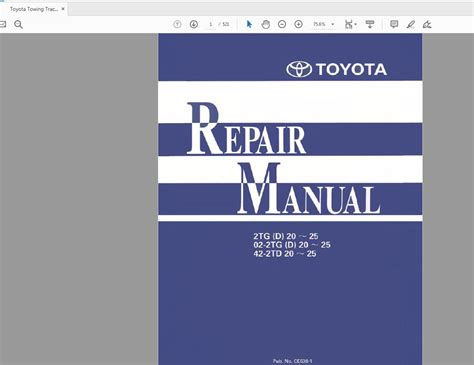The image size is (474, 365).
Task: Close the Toyota Towing Trac tab
Action: (x=63, y=9)
